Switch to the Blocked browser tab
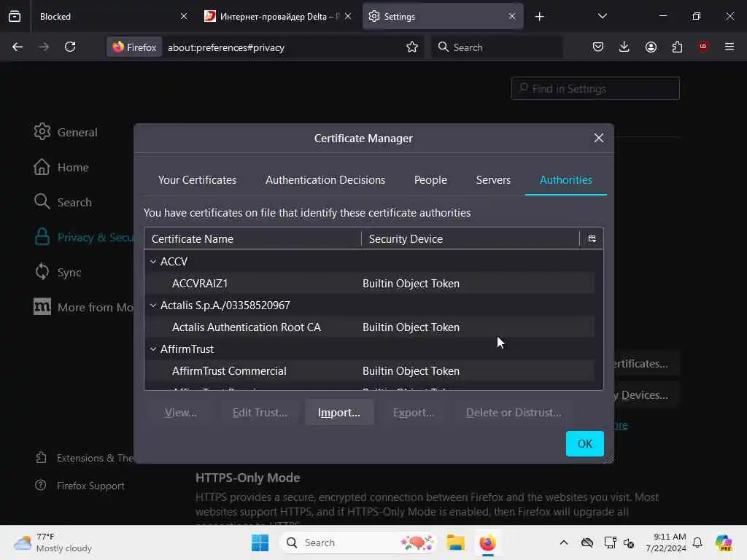The height and width of the screenshot is (560, 747). (x=105, y=16)
